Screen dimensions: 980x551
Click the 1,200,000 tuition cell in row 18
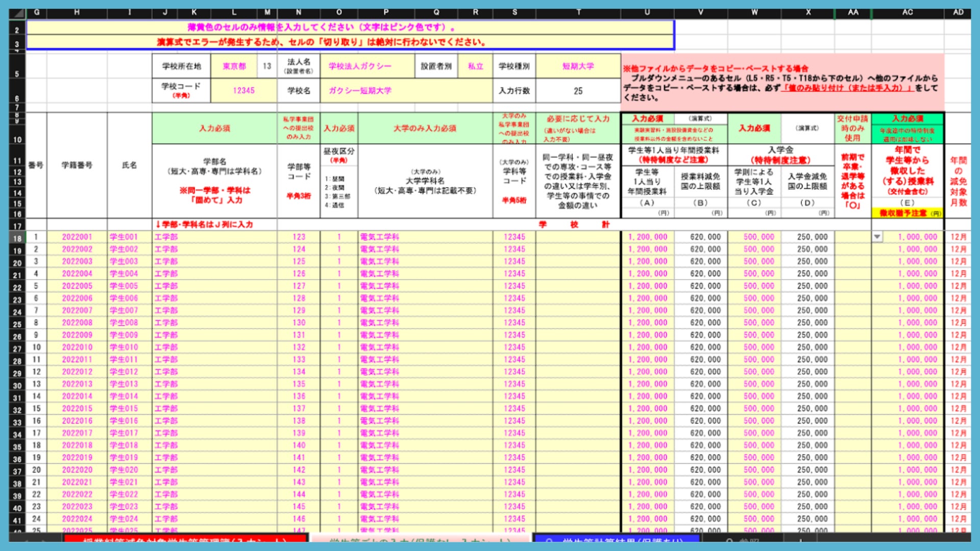coord(647,237)
